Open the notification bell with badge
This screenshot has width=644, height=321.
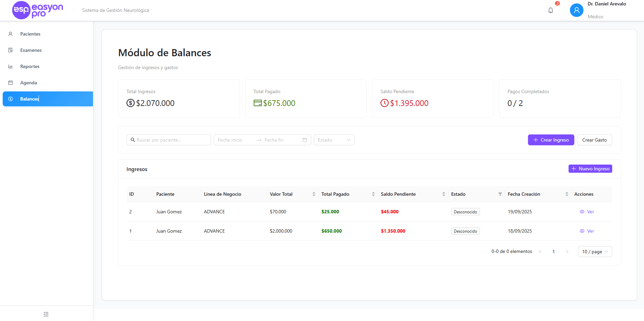(550, 10)
